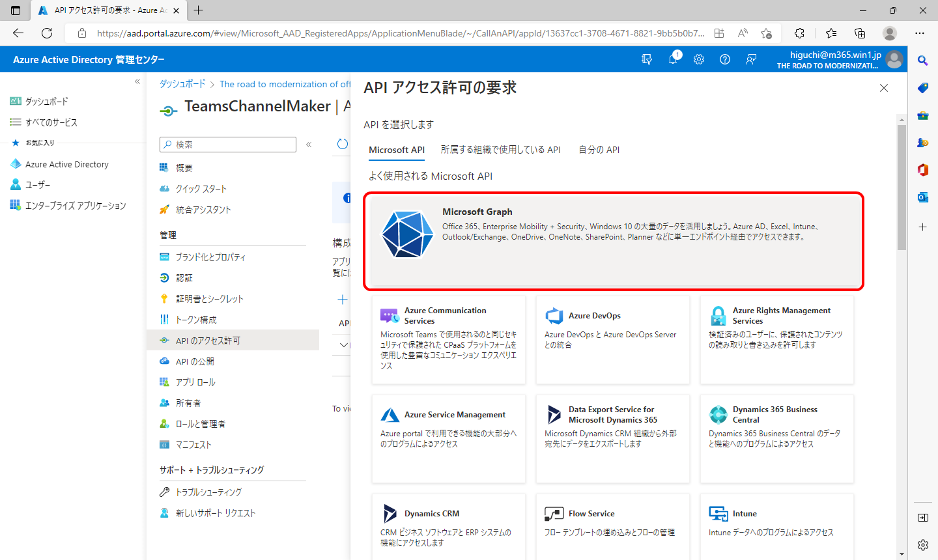Collapse the left navigation pane
Image resolution: width=938 pixels, height=560 pixels.
[137, 81]
